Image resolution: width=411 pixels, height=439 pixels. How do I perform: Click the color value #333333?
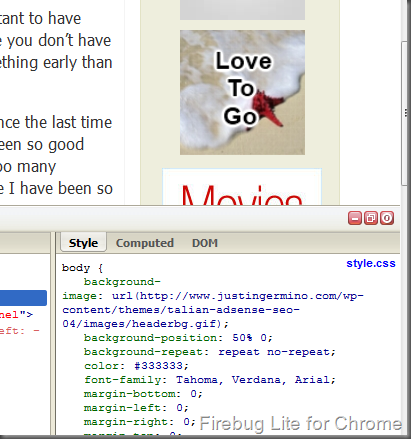158,366
